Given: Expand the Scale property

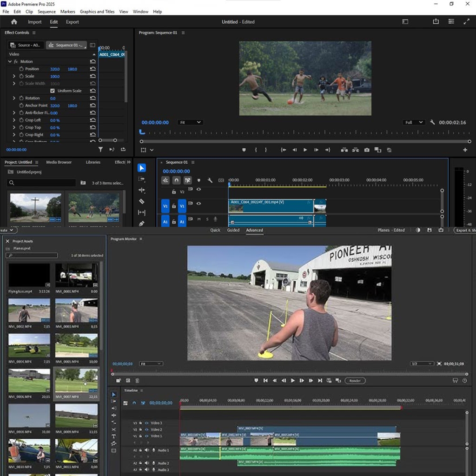Looking at the screenshot, I should pyautogui.click(x=14, y=76).
